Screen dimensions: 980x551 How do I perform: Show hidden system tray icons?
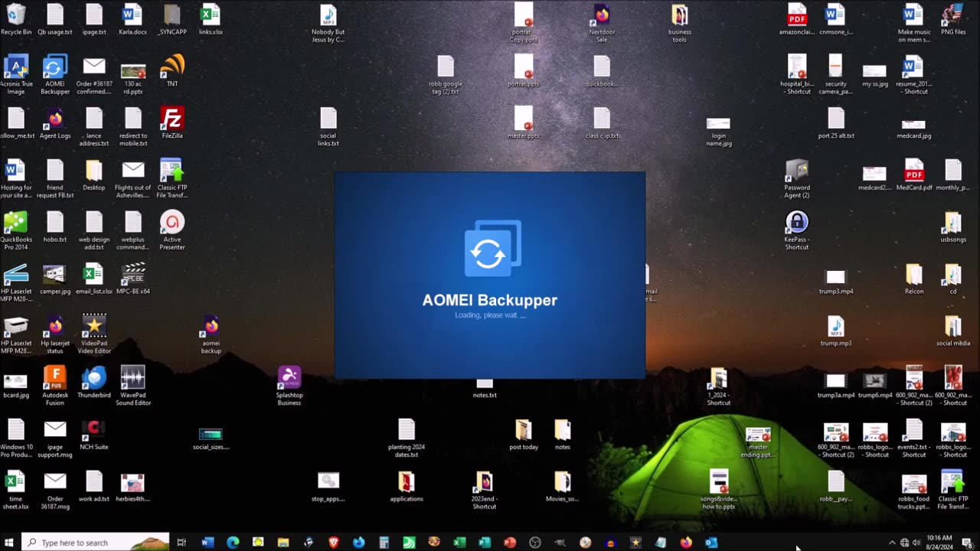pos(891,543)
